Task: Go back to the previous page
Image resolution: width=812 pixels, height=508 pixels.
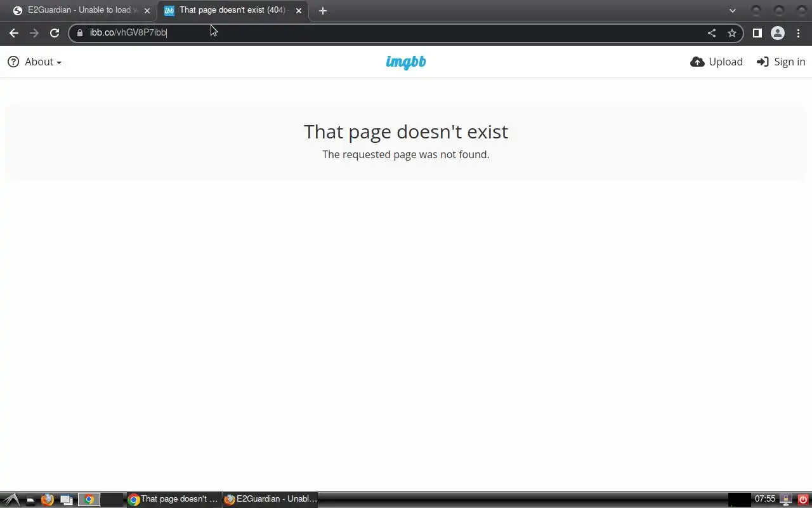Action: tap(14, 33)
